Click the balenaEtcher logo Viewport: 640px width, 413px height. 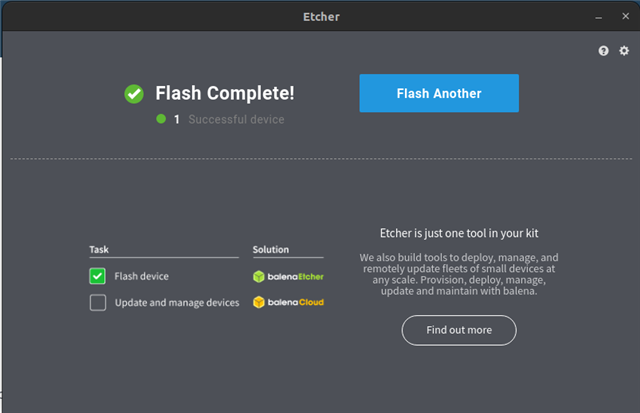289,276
